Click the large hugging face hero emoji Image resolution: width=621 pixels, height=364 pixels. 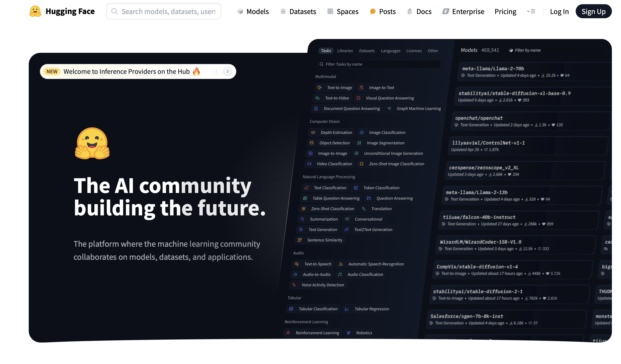pos(93,143)
